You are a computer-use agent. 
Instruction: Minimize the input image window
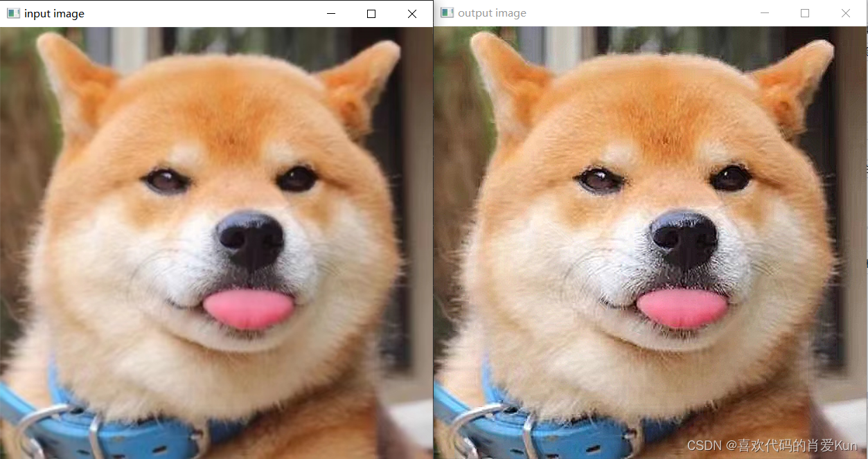(331, 13)
